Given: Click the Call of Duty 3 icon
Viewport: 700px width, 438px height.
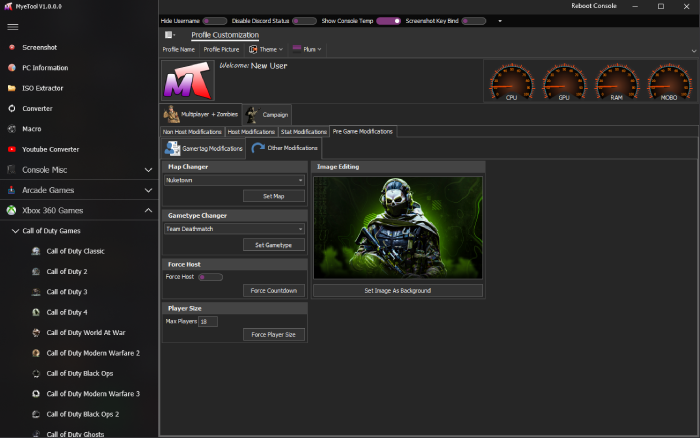Looking at the screenshot, I should (36, 292).
